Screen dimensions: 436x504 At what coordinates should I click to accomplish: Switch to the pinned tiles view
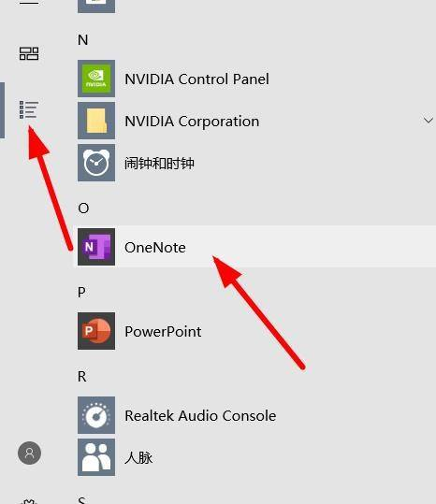click(29, 53)
